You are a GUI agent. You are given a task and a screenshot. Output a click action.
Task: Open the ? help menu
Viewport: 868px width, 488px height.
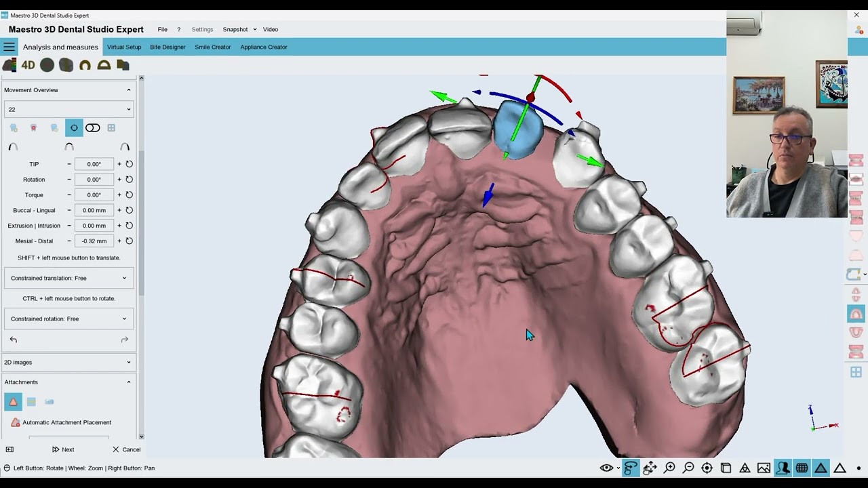coord(179,29)
